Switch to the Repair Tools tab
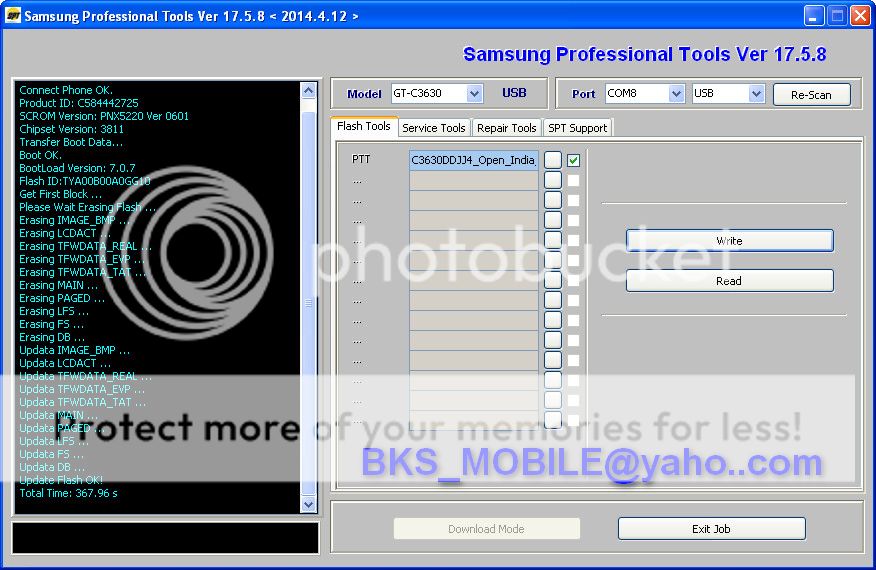 (x=507, y=128)
